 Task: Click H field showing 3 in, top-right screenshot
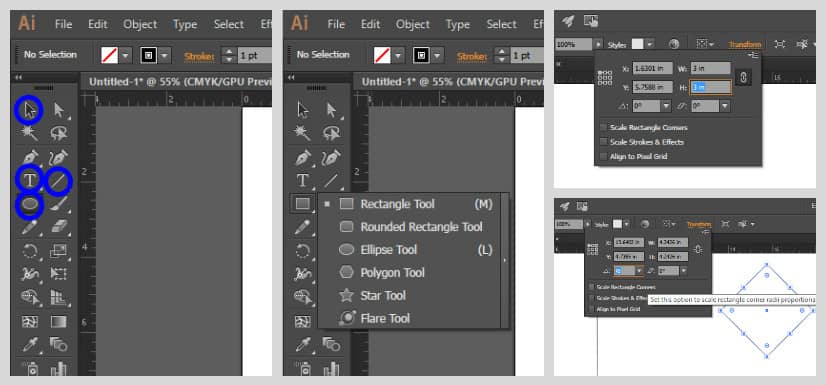(x=711, y=87)
